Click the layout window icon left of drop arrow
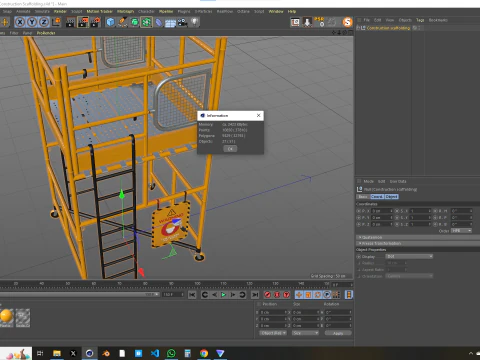The height and width of the screenshot is (360, 480). 295,22
